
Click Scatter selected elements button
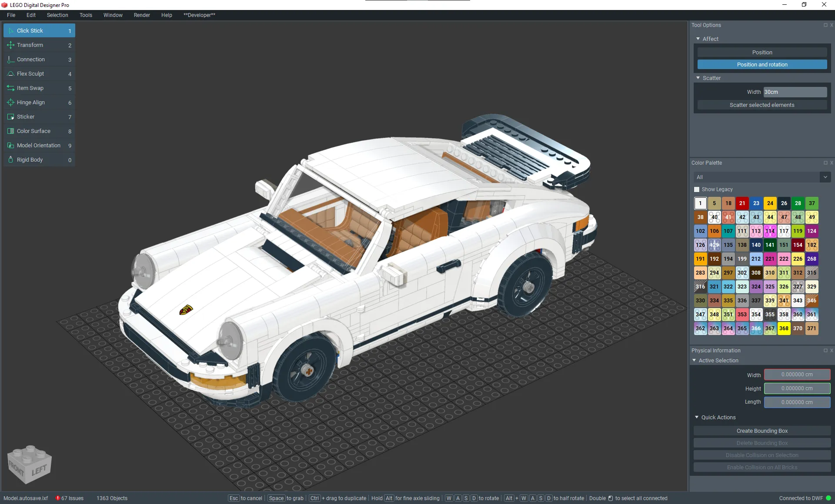(x=762, y=105)
